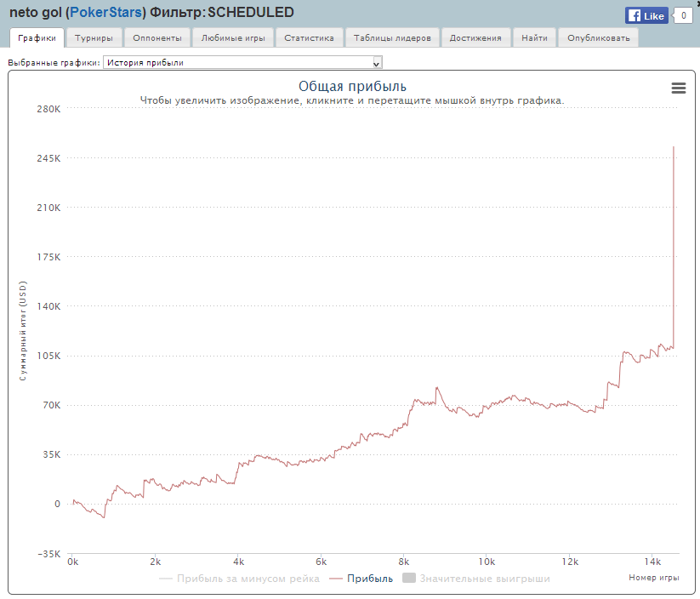Image resolution: width=700 pixels, height=599 pixels.
Task: Click the Найти tab
Action: point(535,38)
